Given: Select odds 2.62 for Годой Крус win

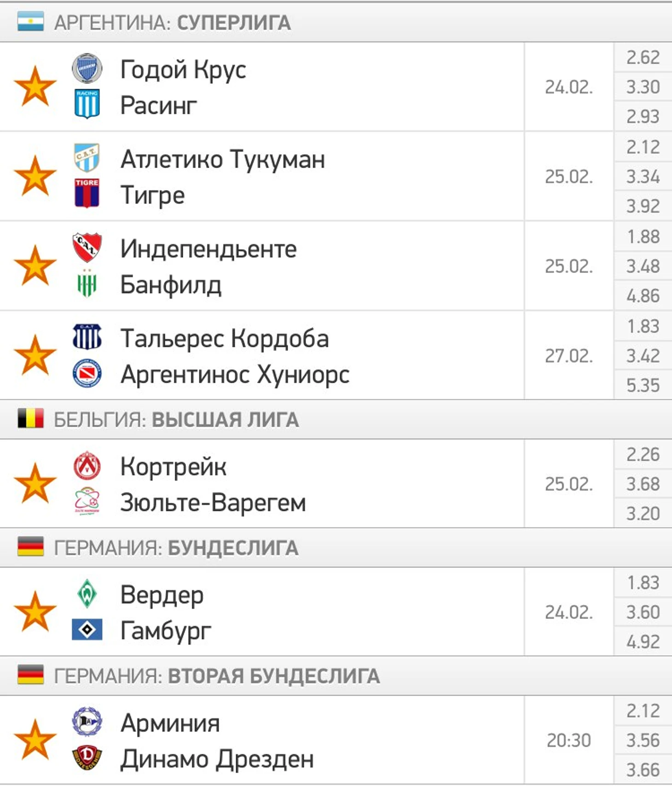Looking at the screenshot, I should click(643, 58).
